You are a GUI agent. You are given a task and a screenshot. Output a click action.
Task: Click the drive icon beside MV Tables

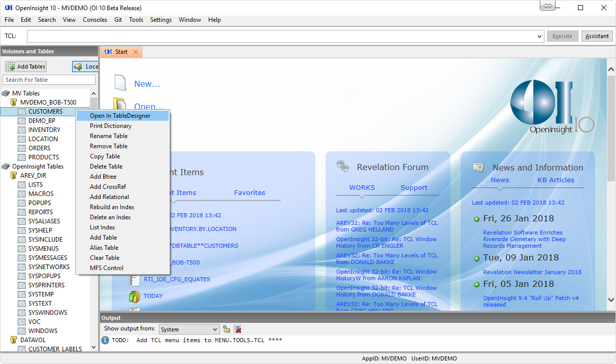[6, 93]
